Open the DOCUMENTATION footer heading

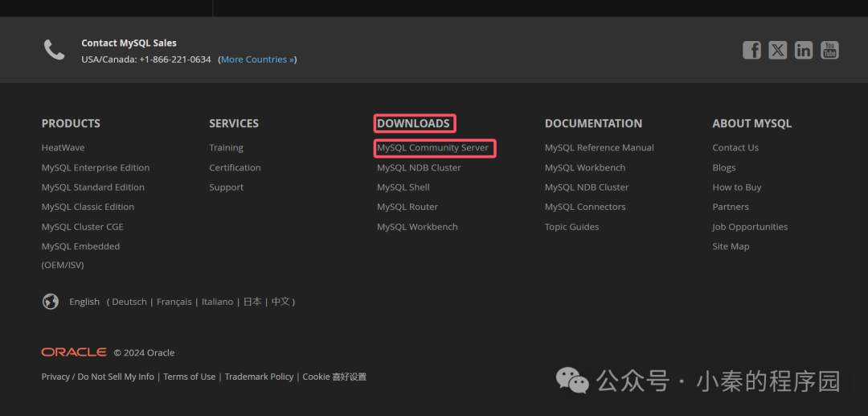593,124
